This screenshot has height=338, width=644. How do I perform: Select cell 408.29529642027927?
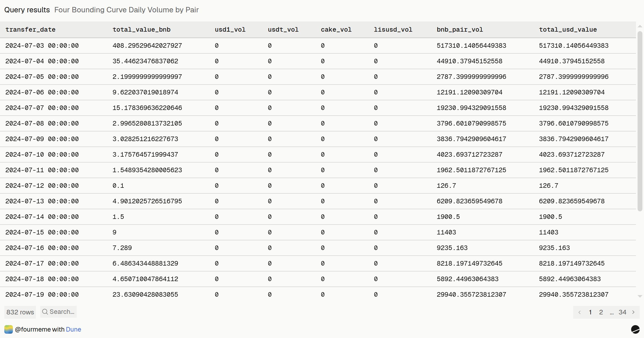coord(147,46)
